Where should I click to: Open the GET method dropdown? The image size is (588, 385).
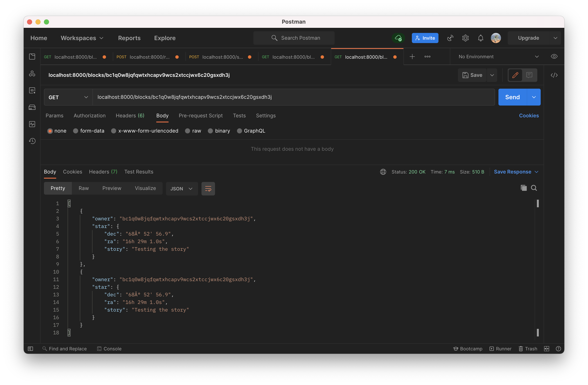68,97
